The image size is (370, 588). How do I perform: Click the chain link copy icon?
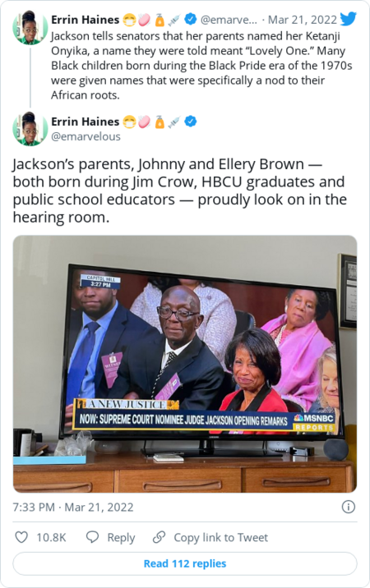[x=160, y=537]
